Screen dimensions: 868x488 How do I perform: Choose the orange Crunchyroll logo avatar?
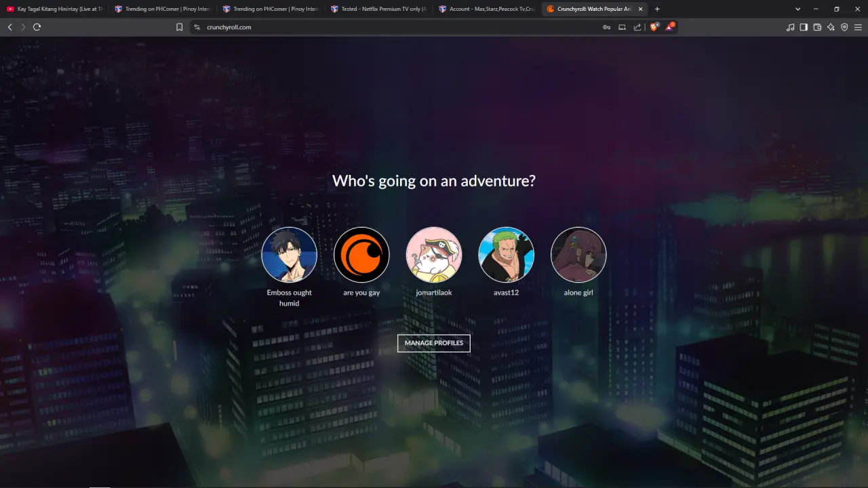point(361,255)
